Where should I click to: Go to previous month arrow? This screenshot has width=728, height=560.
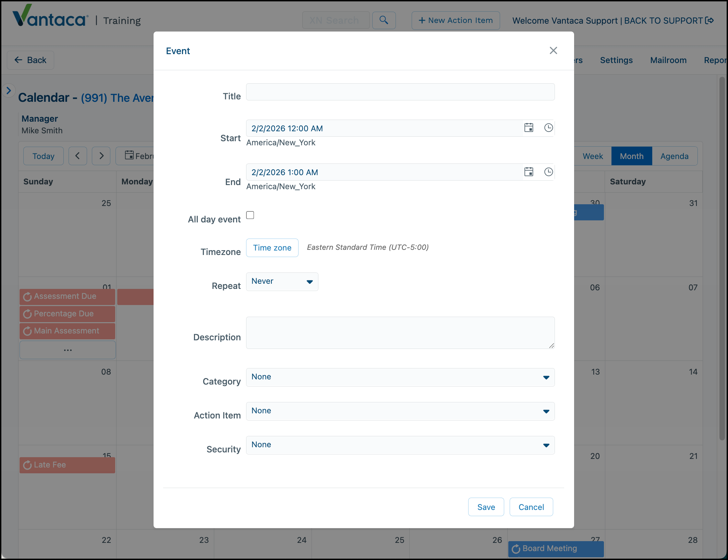77,156
